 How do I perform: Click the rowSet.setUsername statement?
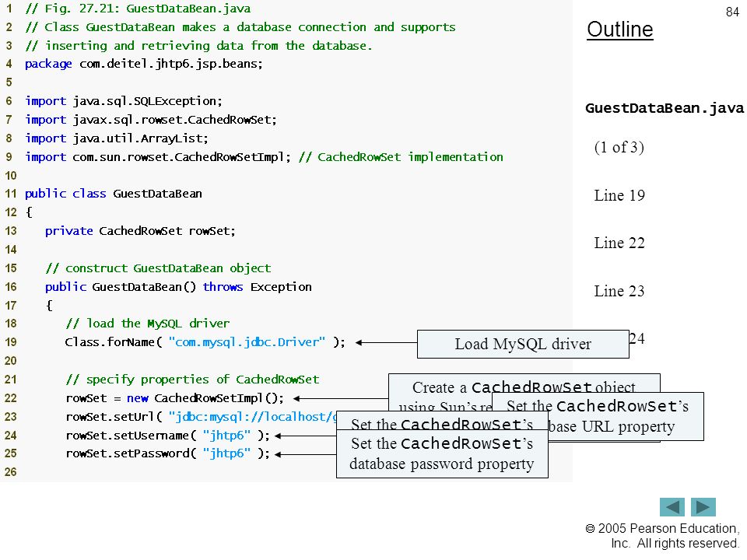168,436
